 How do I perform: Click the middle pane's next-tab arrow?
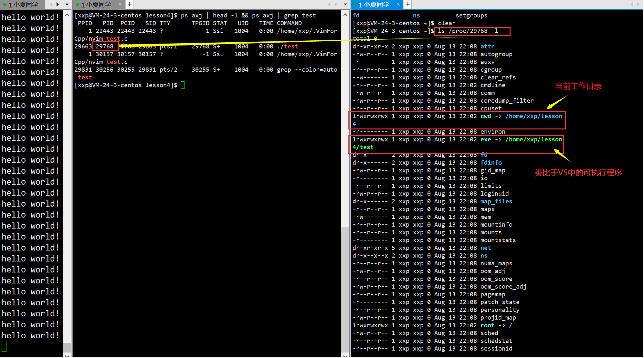[x=336, y=4]
